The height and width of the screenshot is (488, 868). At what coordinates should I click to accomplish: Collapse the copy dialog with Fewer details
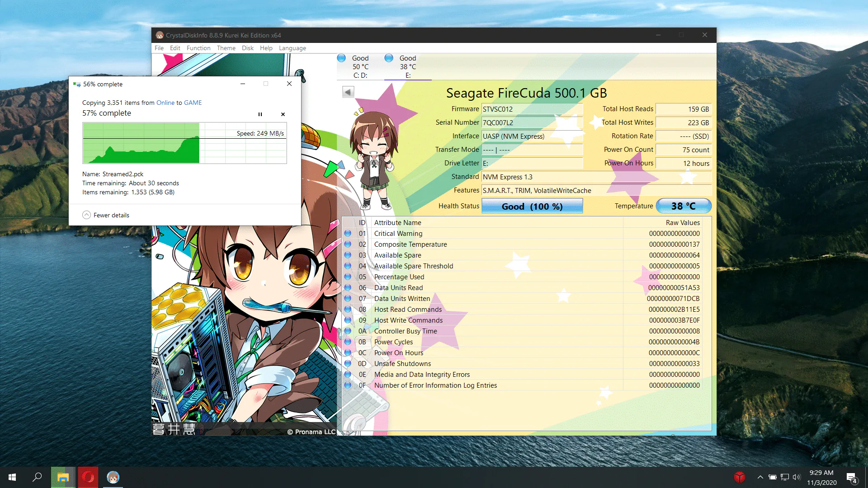[106, 215]
